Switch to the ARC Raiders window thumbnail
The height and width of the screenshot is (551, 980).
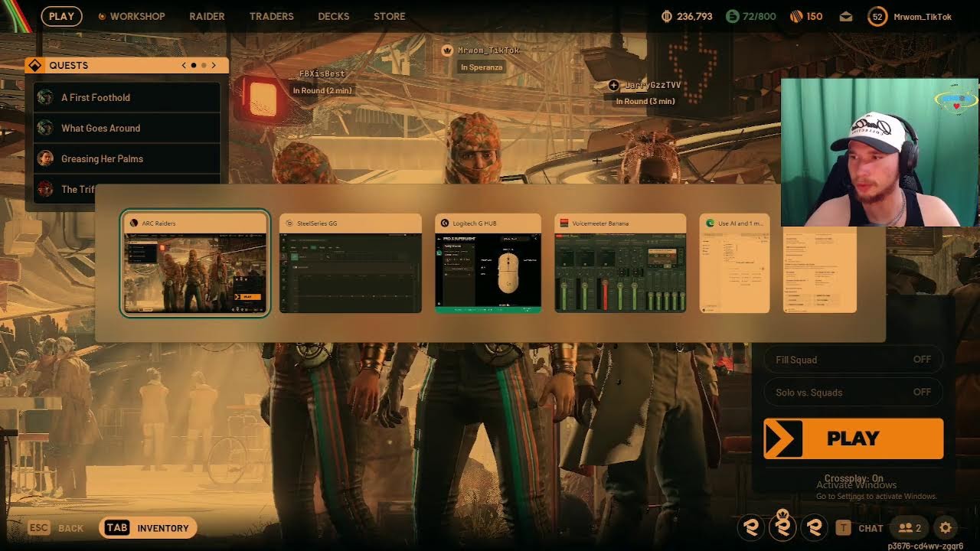(195, 263)
